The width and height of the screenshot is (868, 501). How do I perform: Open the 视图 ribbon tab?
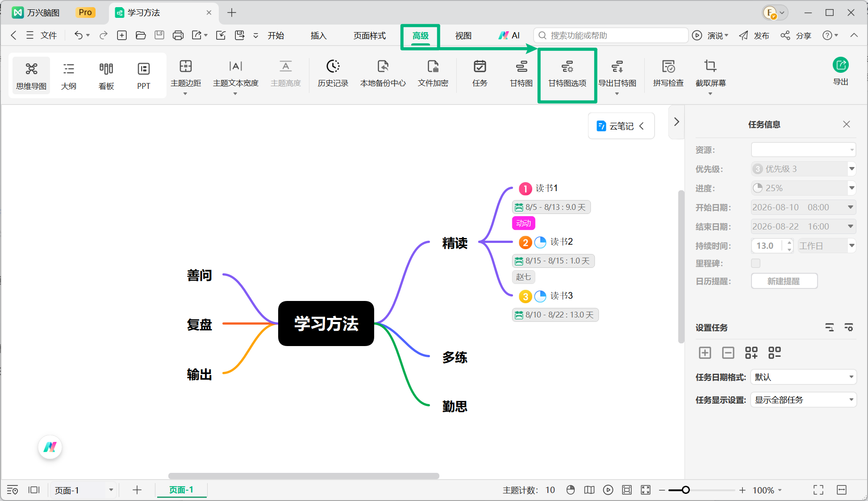(463, 35)
